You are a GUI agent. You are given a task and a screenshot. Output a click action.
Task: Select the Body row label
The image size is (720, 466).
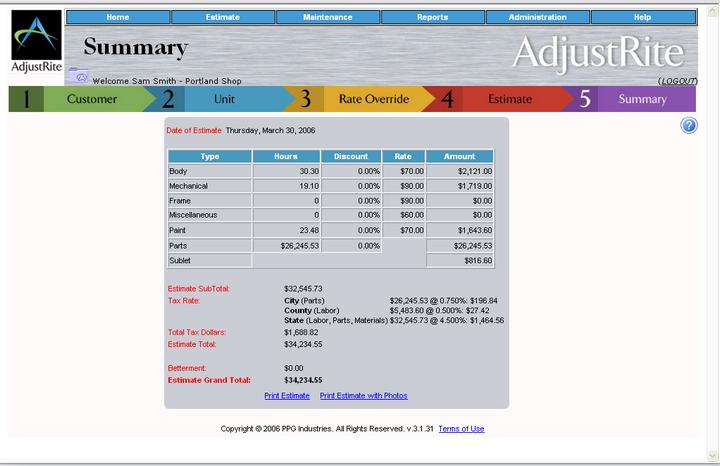(x=178, y=171)
